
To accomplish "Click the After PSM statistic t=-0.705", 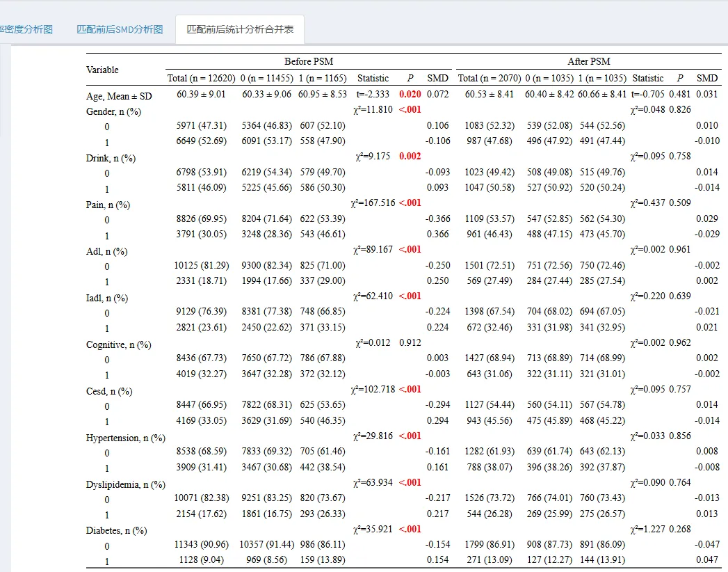I will [x=647, y=95].
